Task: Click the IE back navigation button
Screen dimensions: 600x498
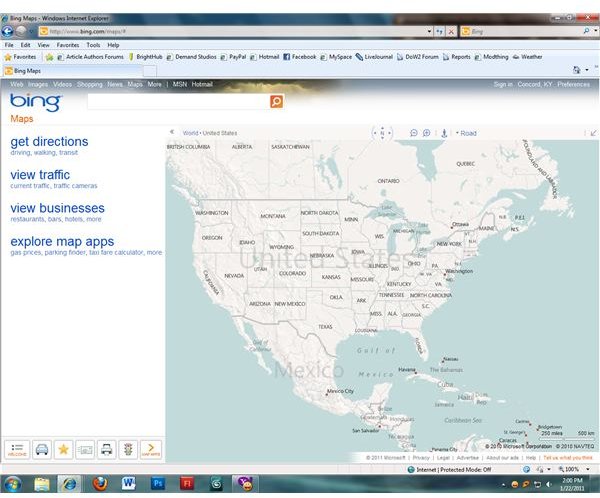Action: coord(7,31)
